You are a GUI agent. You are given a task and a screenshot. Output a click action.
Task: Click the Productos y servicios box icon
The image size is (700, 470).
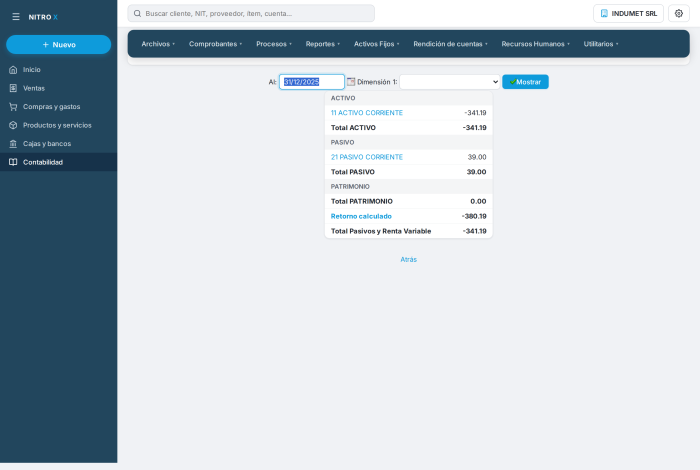(x=13, y=125)
